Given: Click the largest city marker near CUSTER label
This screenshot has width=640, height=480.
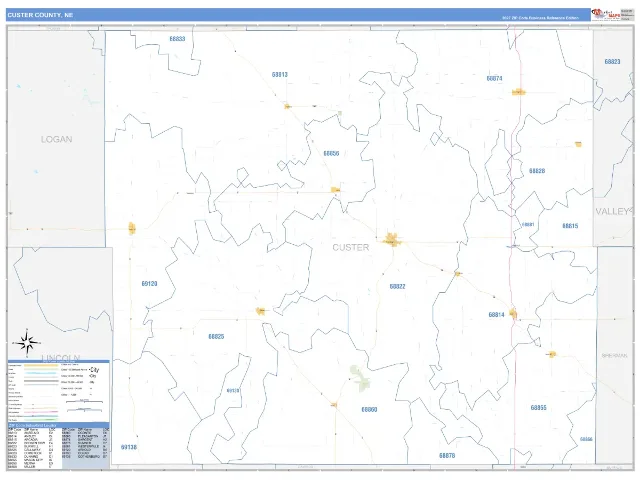Looking at the screenshot, I should [x=392, y=240].
